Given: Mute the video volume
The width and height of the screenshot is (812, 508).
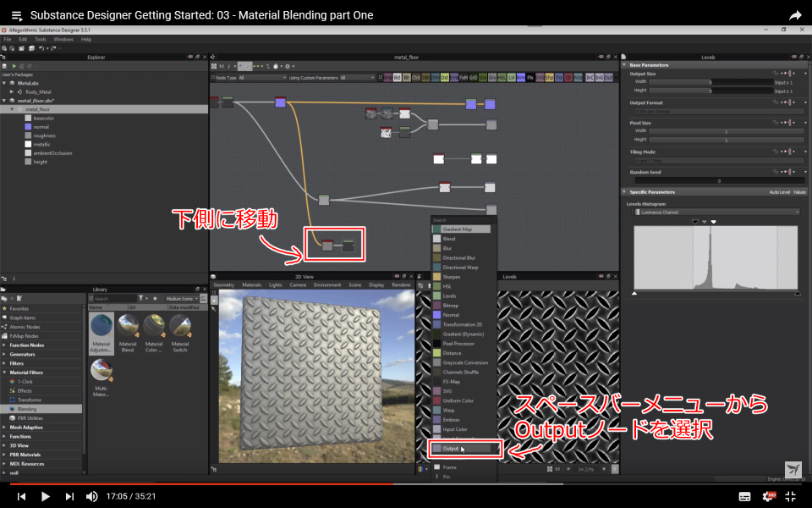Looking at the screenshot, I should [91, 496].
